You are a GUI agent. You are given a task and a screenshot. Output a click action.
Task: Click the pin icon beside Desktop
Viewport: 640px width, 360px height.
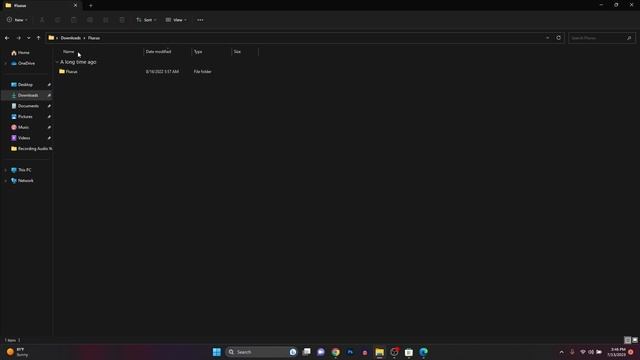tap(49, 84)
